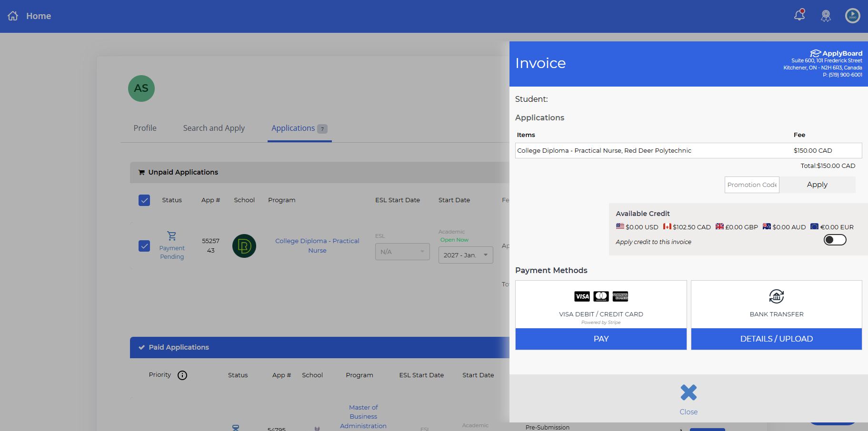Viewport: 868px width, 431px height.
Task: Click the AS profile avatar
Action: [x=141, y=88]
